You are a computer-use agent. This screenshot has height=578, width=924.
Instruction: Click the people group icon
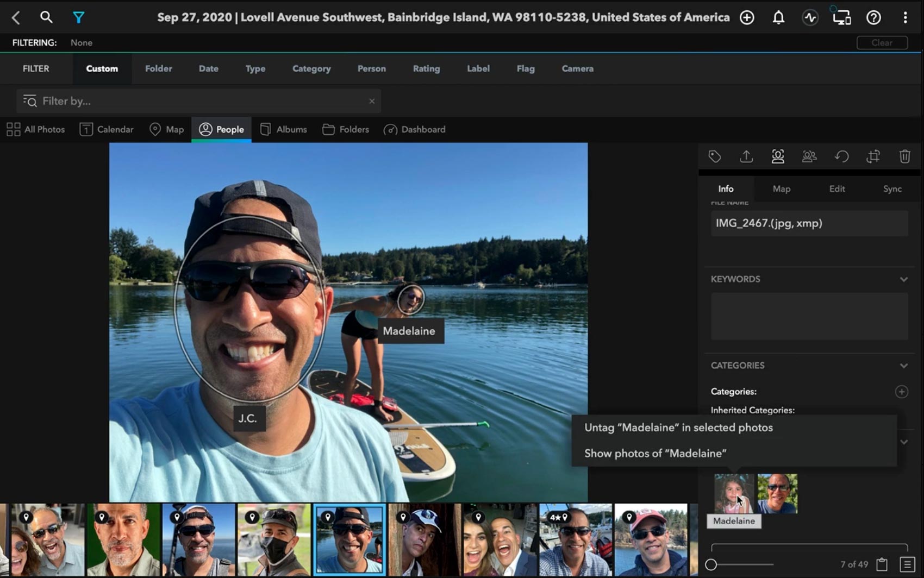click(x=809, y=156)
